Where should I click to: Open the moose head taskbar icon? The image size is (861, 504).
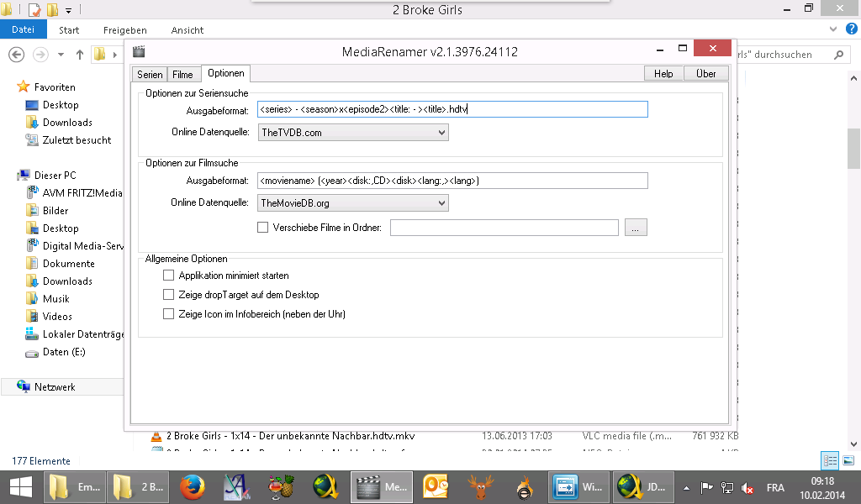click(x=480, y=487)
